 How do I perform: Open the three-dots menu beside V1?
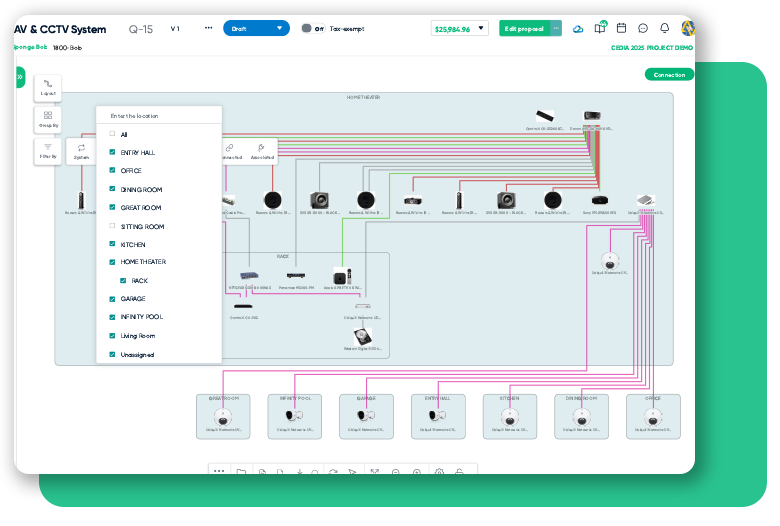click(208, 28)
